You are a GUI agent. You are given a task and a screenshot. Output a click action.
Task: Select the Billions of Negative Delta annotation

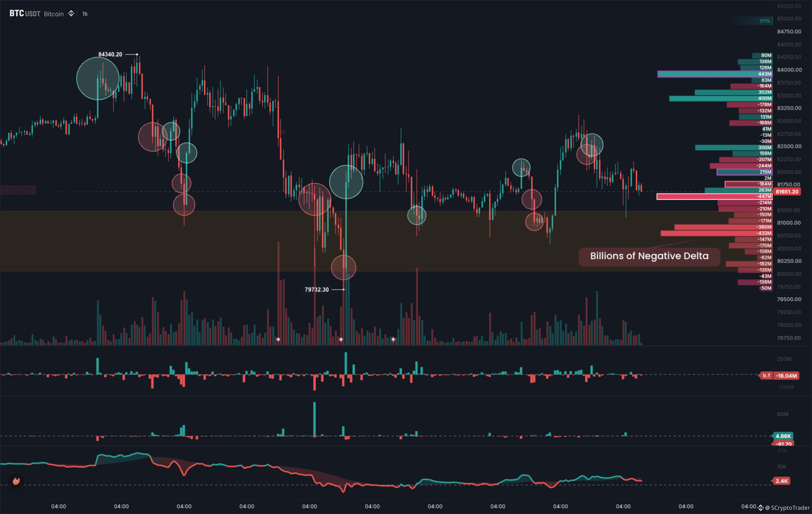click(649, 256)
